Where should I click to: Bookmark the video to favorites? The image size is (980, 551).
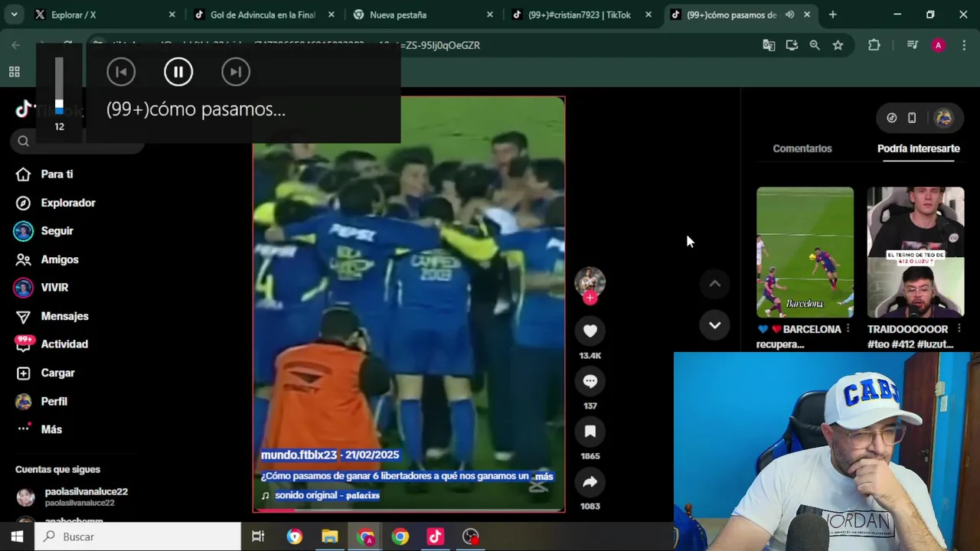click(590, 432)
